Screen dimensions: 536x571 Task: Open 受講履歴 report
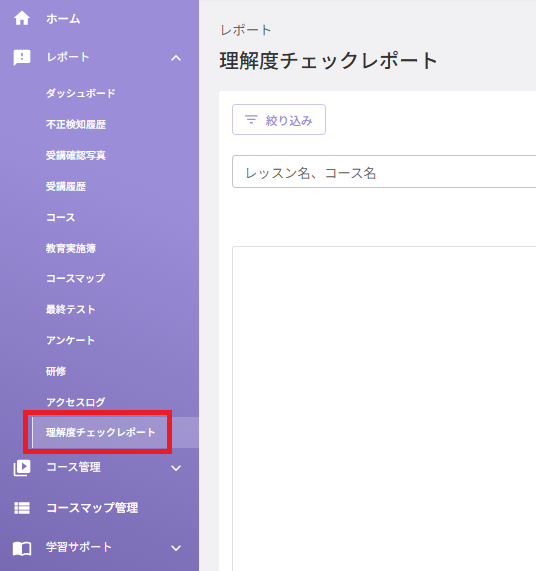[66, 186]
